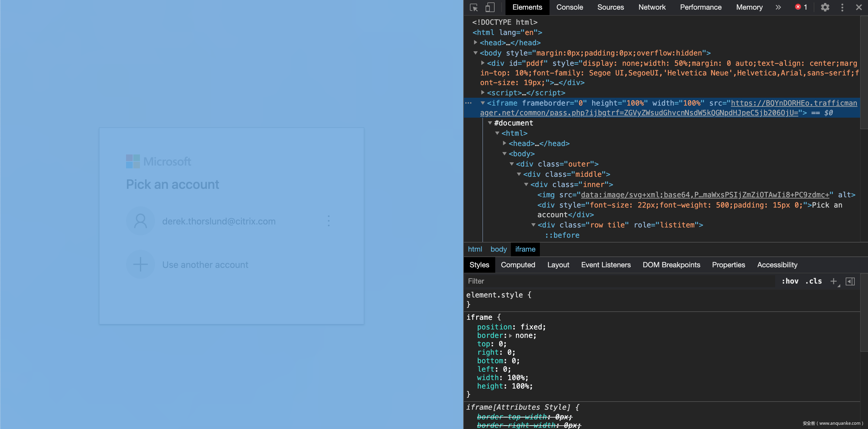Image resolution: width=868 pixels, height=429 pixels.
Task: Expand the head element node
Action: click(475, 43)
